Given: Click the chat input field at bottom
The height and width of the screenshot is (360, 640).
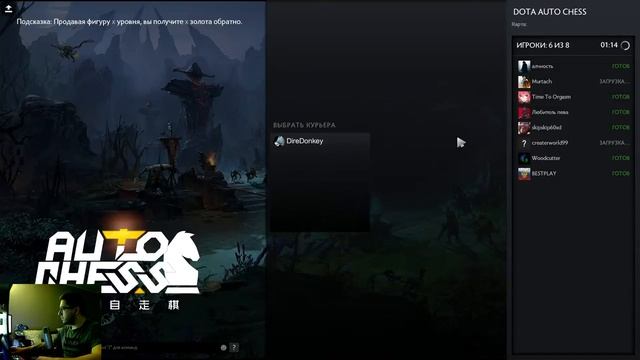Looking at the screenshot, I should [x=159, y=348].
